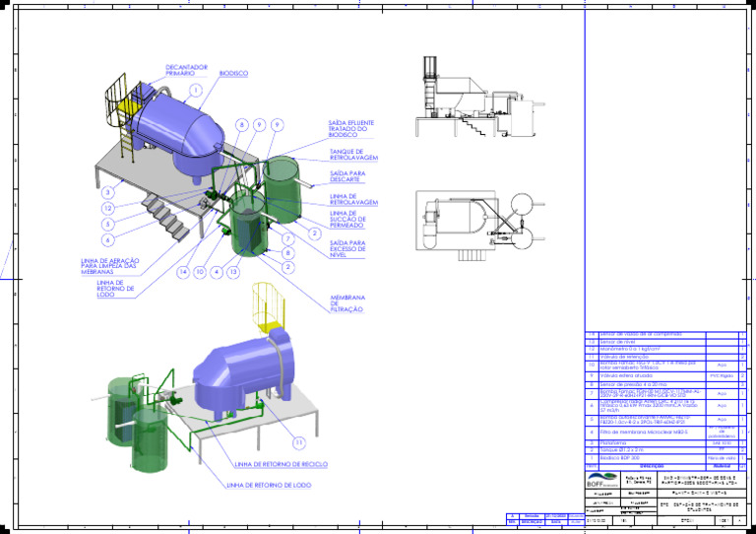Click 'Sensor de vazão de ar comprimido' row
Image resolution: width=756 pixels, height=534 pixels.
[665, 334]
